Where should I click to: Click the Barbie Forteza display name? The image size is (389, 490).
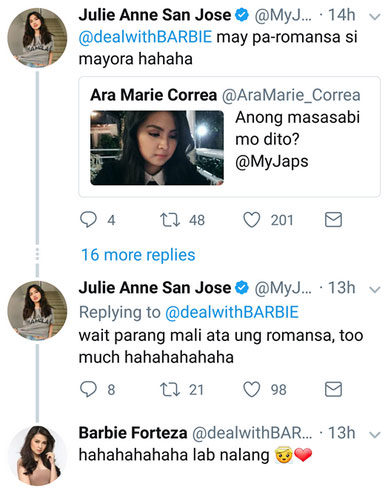click(x=133, y=433)
